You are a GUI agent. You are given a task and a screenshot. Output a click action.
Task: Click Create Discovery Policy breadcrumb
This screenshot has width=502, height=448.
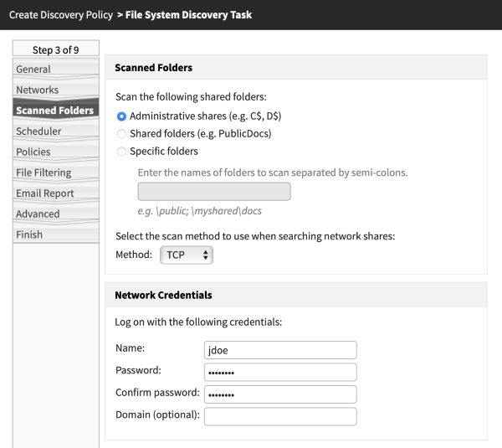tap(60, 15)
